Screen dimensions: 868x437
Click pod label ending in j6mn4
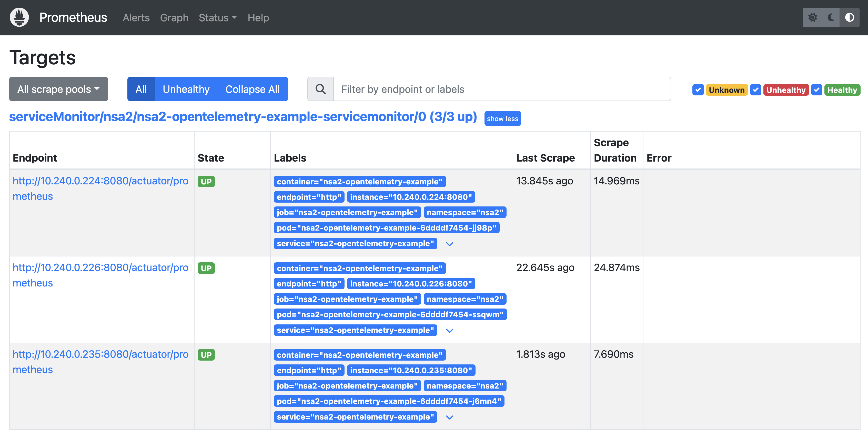[389, 401]
